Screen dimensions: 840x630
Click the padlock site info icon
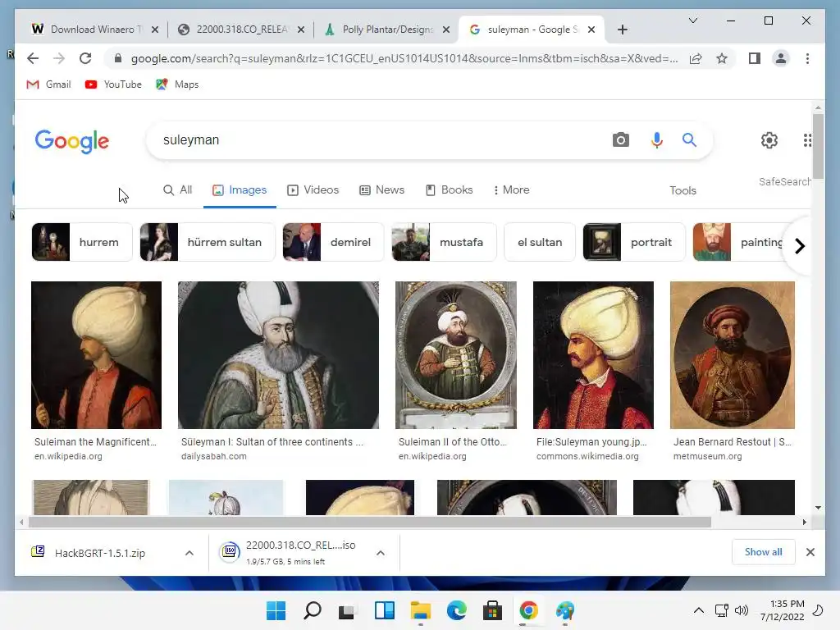pos(118,58)
